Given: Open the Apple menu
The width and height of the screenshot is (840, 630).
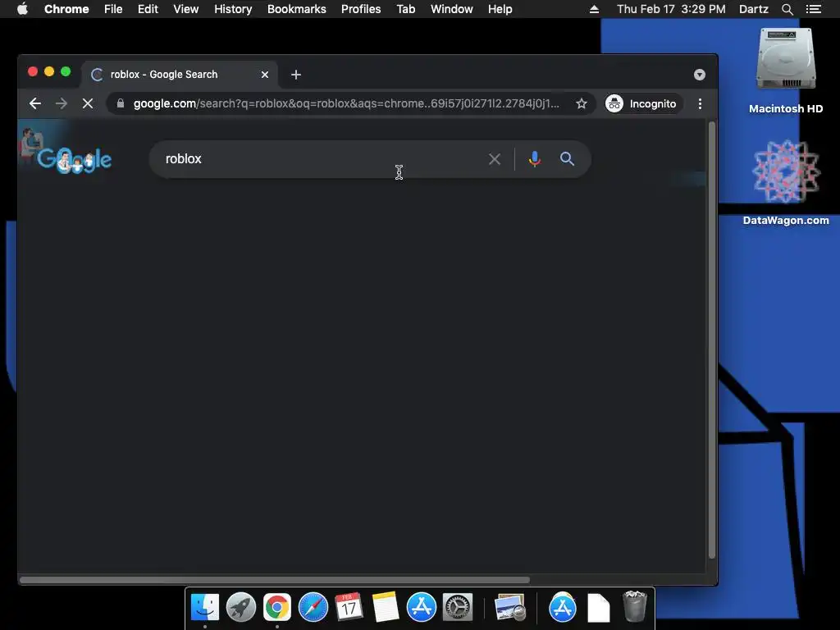Looking at the screenshot, I should (22, 9).
